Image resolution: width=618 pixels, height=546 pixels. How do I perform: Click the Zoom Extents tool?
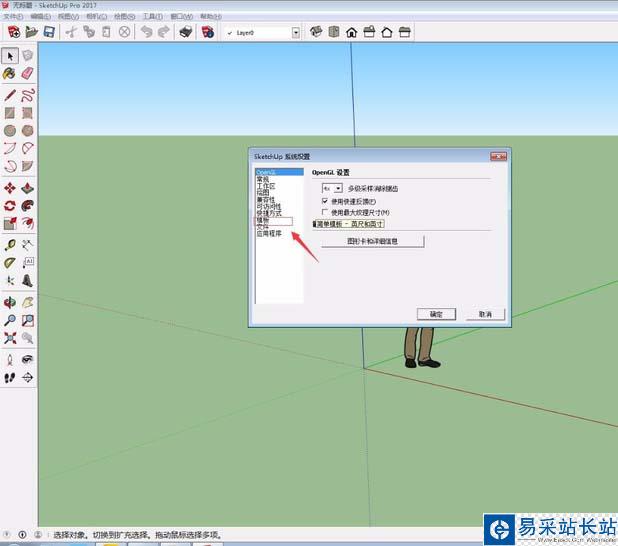click(10, 338)
